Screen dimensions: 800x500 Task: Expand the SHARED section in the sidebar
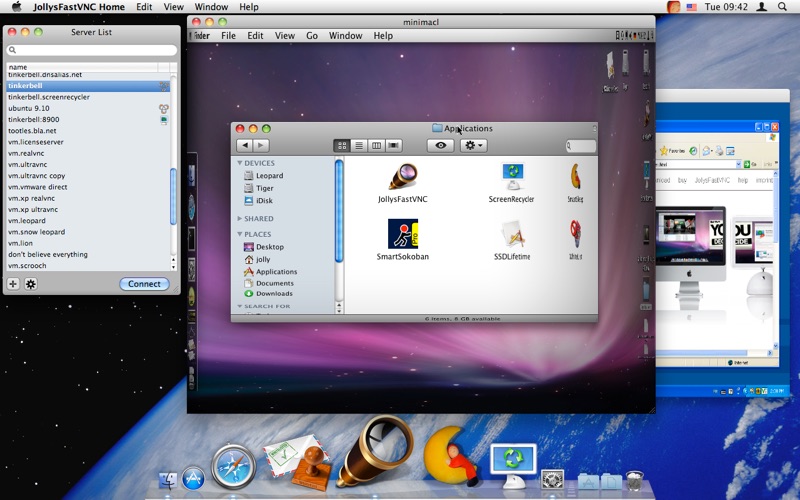click(240, 218)
